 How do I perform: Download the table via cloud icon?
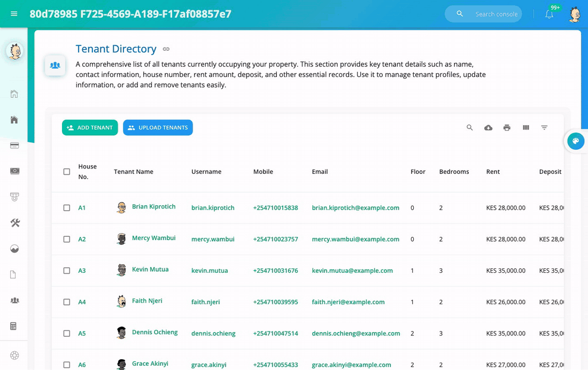tap(488, 128)
